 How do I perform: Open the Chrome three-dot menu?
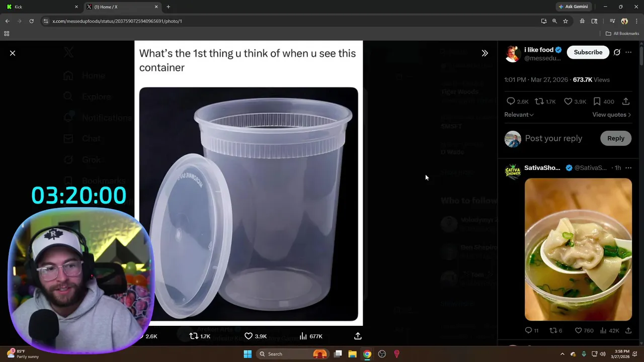point(635,21)
